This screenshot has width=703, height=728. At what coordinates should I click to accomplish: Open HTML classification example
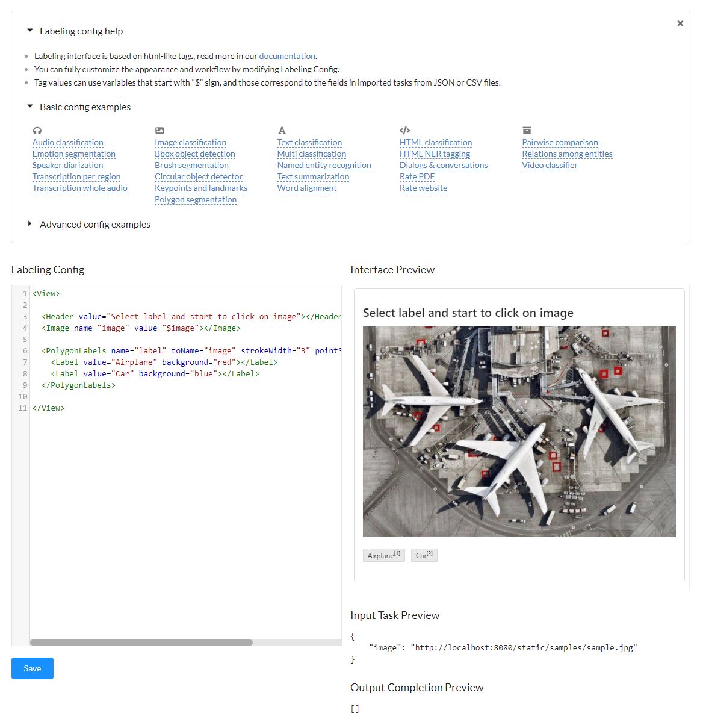(436, 143)
